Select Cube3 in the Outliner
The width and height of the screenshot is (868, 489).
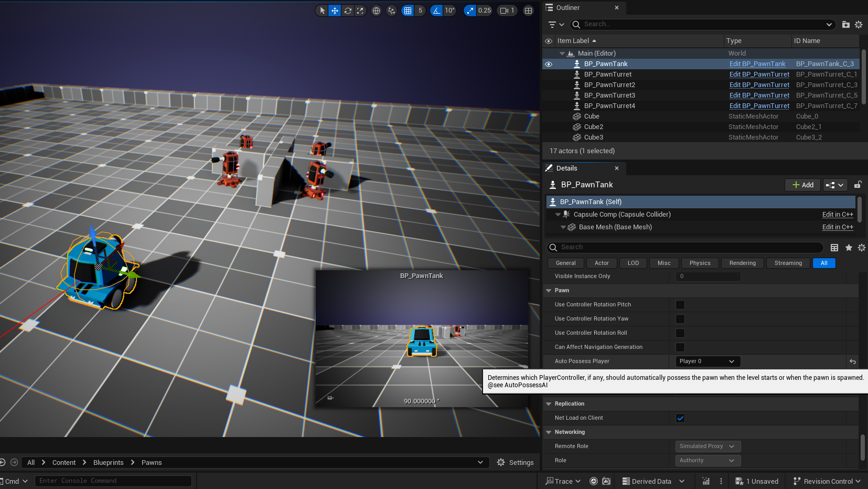point(593,137)
